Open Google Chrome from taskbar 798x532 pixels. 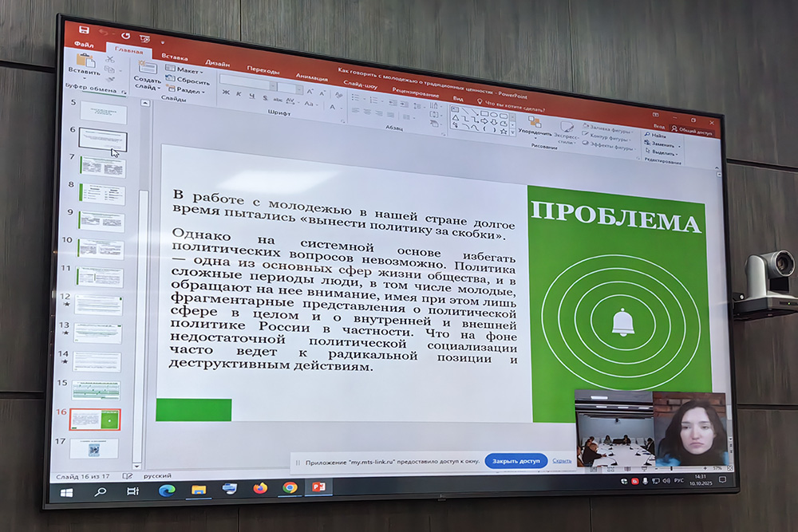click(290, 488)
